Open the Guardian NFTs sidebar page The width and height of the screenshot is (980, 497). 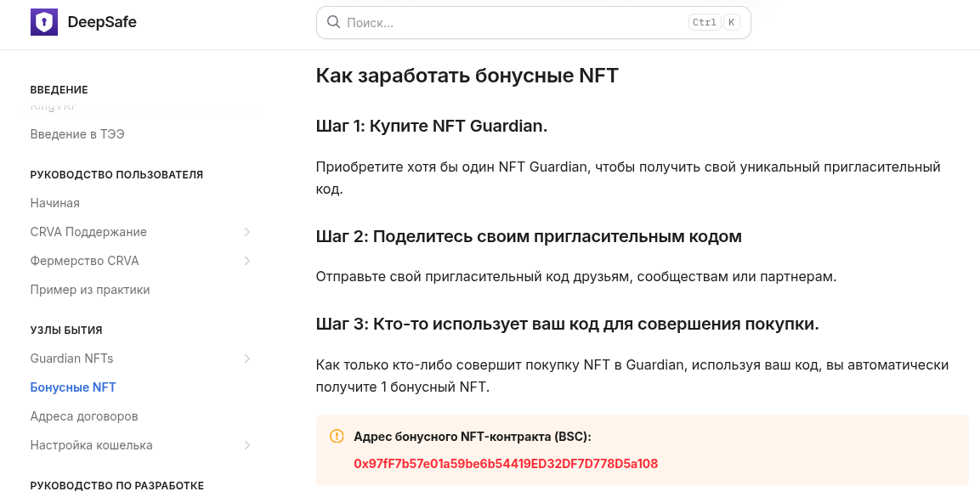[71, 359]
